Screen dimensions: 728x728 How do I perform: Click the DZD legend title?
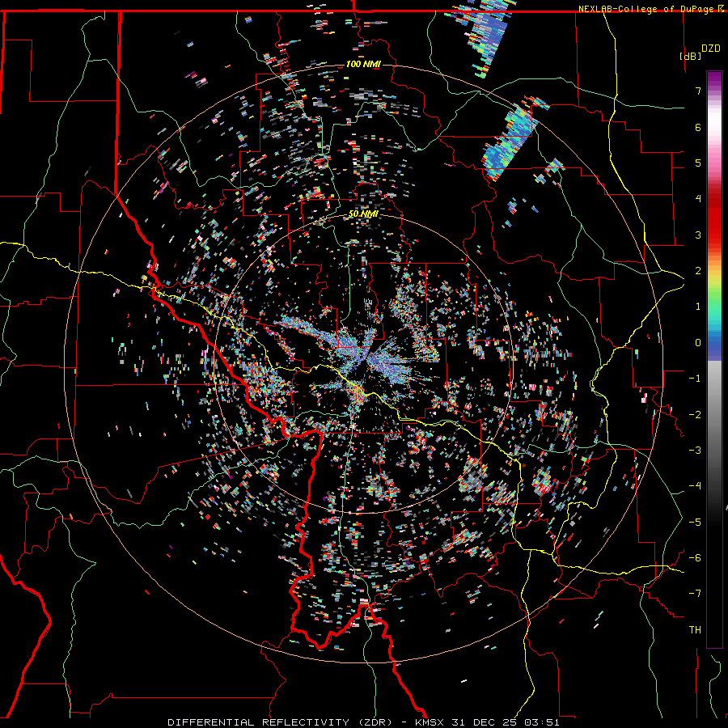click(710, 49)
